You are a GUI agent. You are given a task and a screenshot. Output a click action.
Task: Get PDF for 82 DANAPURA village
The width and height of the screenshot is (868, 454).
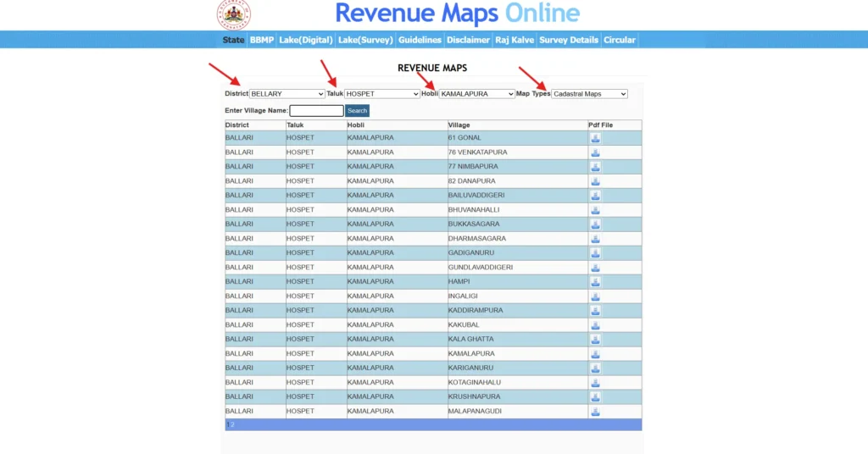[595, 181]
